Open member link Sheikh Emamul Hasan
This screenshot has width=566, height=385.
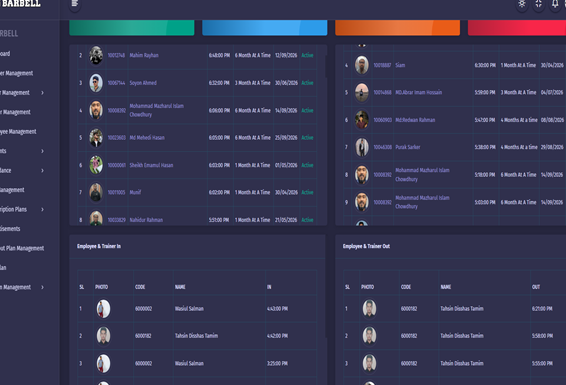coord(151,165)
